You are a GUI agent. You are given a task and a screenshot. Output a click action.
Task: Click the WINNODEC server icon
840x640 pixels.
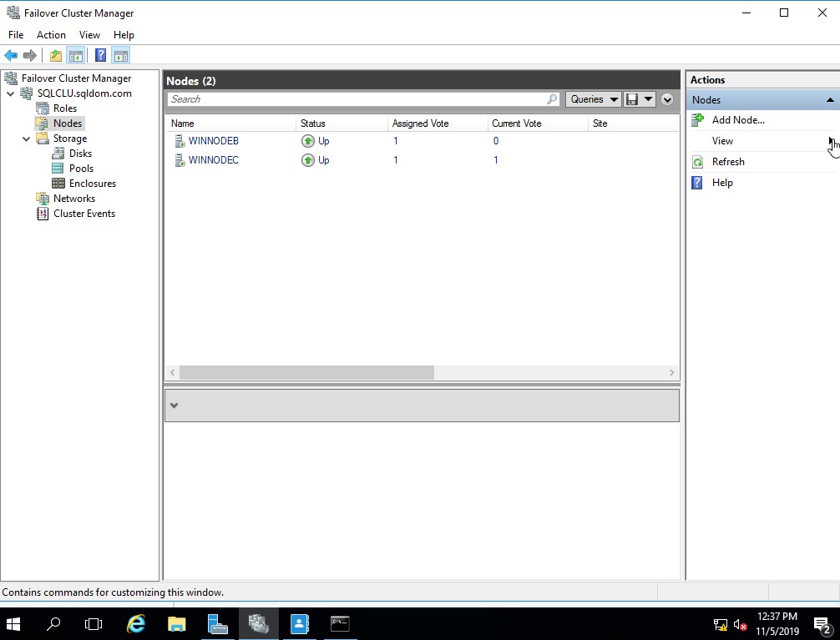180,160
